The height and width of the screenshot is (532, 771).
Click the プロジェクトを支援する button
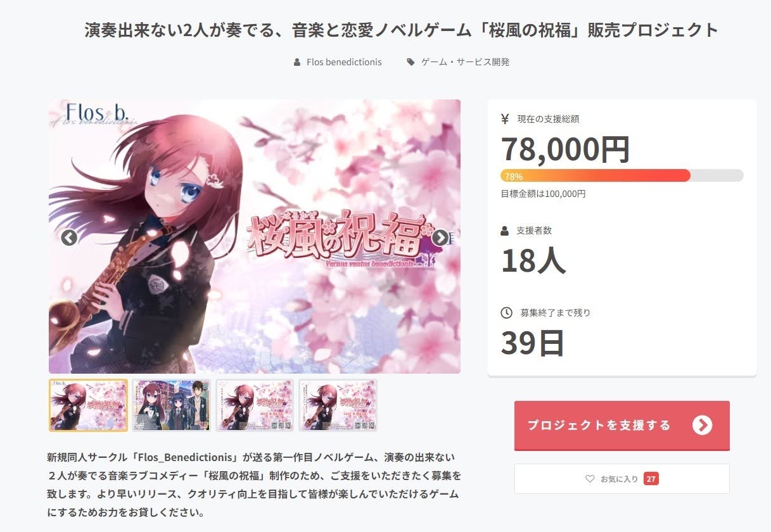pyautogui.click(x=622, y=426)
